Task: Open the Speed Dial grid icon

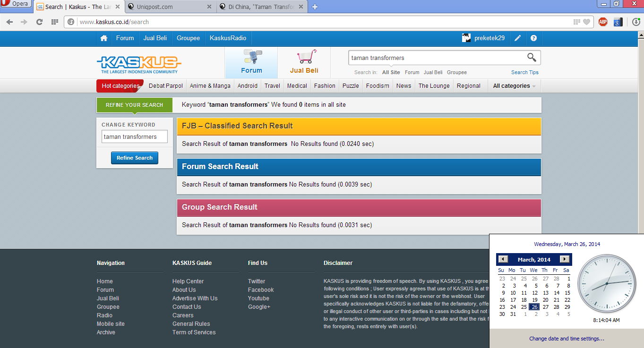Action: tap(54, 22)
